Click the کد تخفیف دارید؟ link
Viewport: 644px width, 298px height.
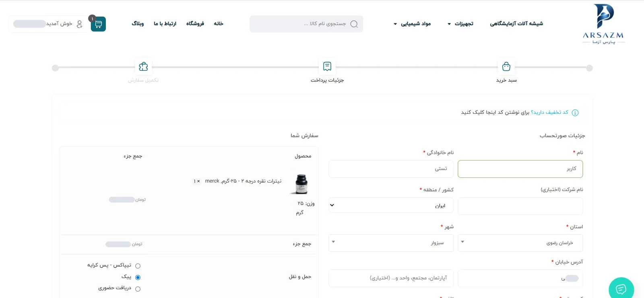tap(550, 112)
